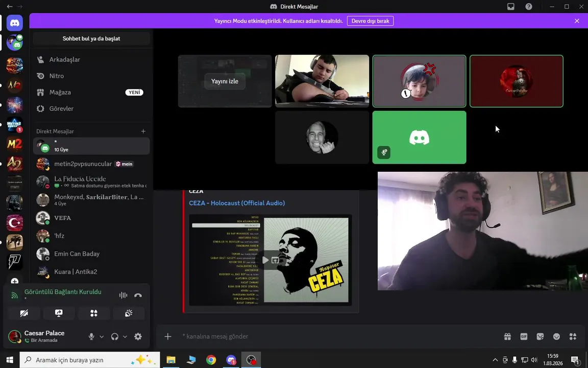Open the white P logo server icon

click(15, 262)
